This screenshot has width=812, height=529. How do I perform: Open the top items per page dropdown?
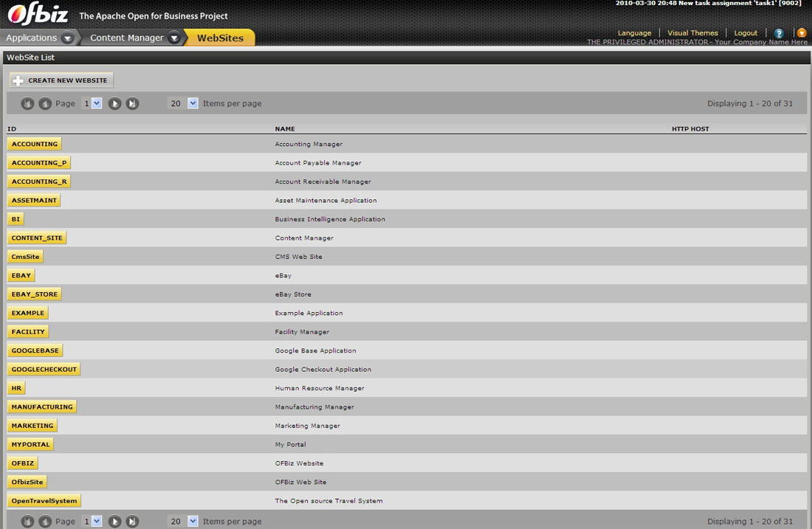193,103
